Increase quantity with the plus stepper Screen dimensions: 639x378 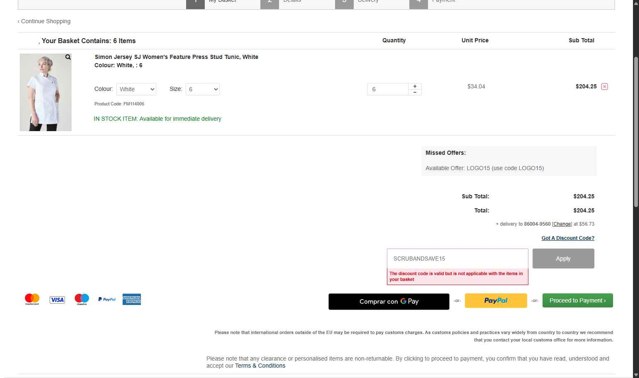(415, 86)
